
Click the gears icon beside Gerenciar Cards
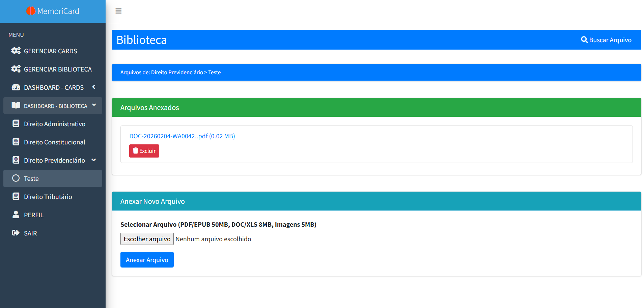[16, 51]
